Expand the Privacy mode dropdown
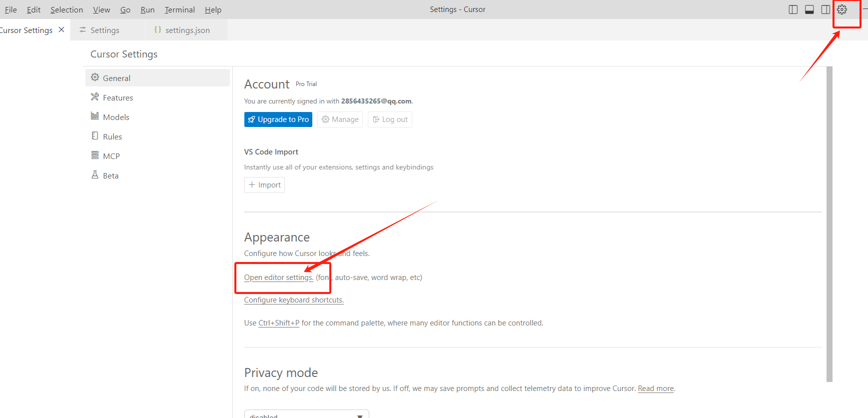Viewport: 868px width, 418px height. pyautogui.click(x=306, y=414)
